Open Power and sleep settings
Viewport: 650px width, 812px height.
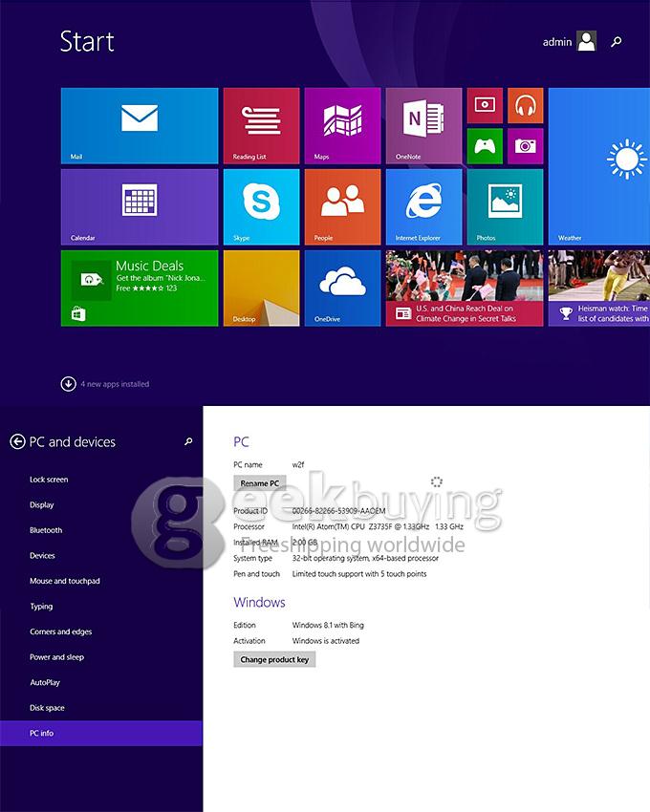pyautogui.click(x=56, y=657)
